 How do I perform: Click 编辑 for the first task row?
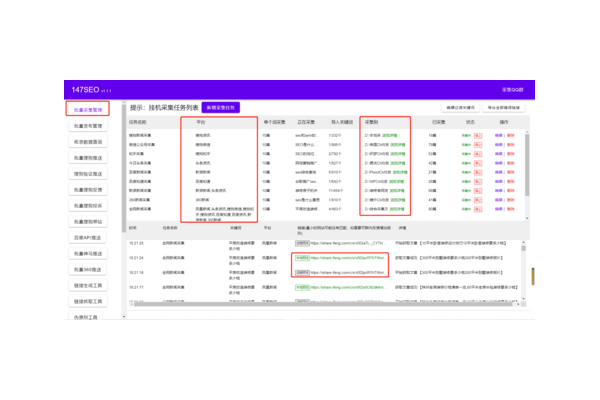[499, 134]
